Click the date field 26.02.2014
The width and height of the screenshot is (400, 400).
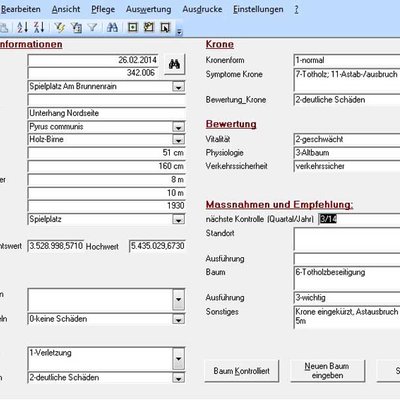[x=93, y=60]
